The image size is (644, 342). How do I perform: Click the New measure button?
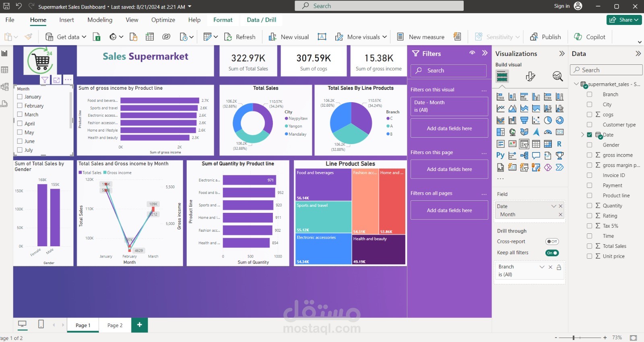click(x=421, y=37)
